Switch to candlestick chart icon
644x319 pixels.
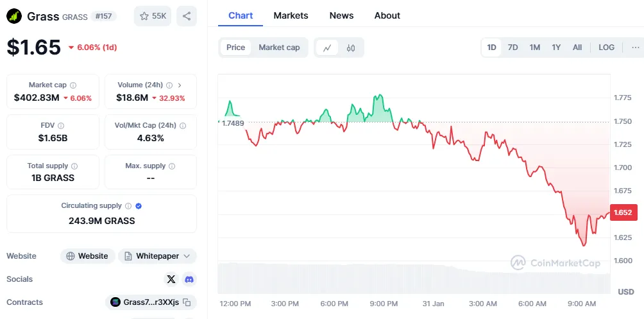click(x=351, y=47)
